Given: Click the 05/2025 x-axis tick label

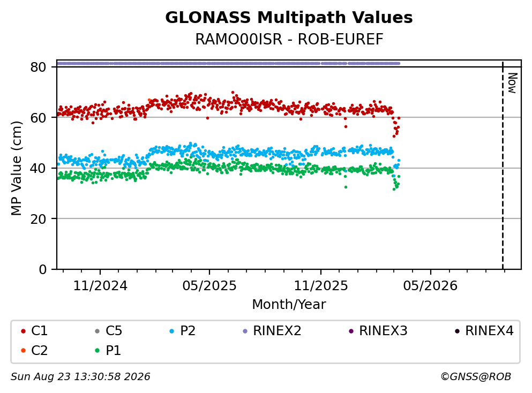Looking at the screenshot, I should [209, 286].
